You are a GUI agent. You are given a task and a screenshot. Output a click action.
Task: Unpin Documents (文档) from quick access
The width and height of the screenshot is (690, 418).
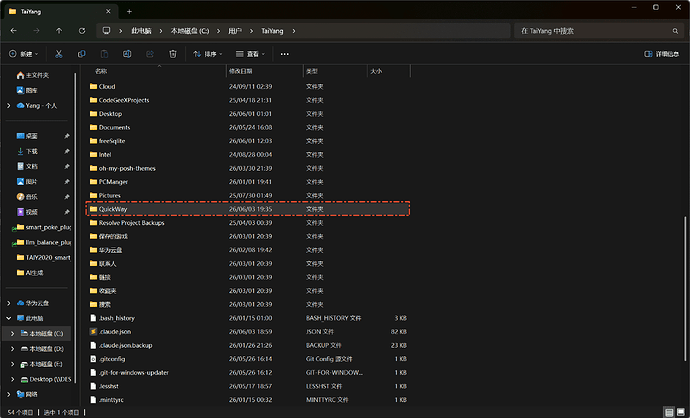point(67,166)
